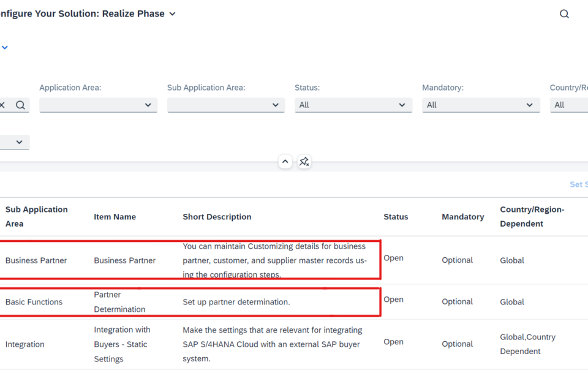Click Optional in the Business Partner row
Image resolution: width=588 pixels, height=370 pixels.
pyautogui.click(x=457, y=260)
